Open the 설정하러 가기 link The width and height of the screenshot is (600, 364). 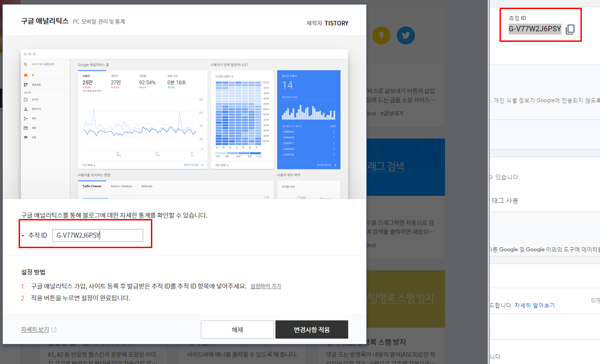tap(265, 286)
